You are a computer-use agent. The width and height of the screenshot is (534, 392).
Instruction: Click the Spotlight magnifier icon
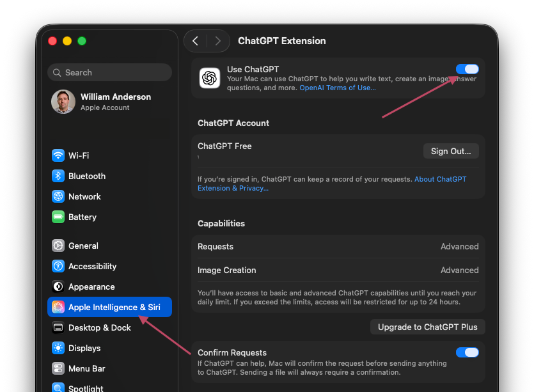pyautogui.click(x=58, y=388)
